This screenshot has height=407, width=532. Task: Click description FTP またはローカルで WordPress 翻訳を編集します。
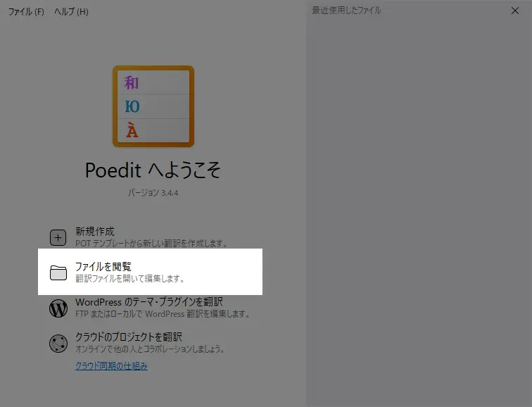point(163,313)
